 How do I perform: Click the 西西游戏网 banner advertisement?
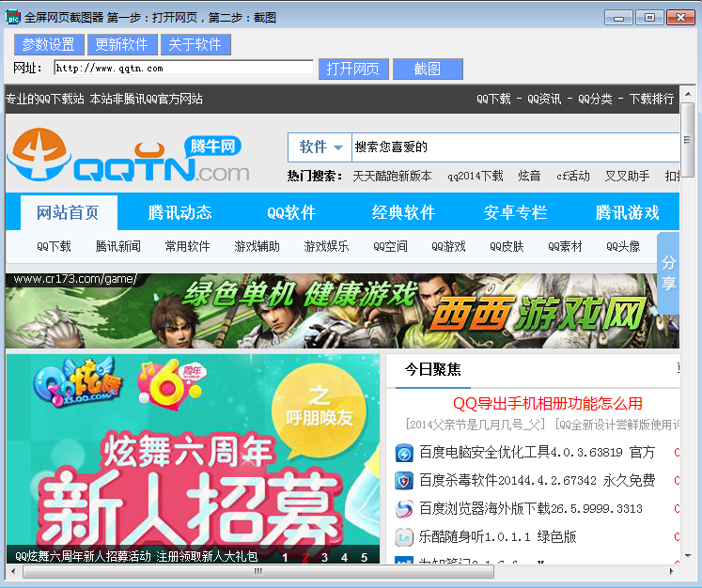[x=342, y=311]
